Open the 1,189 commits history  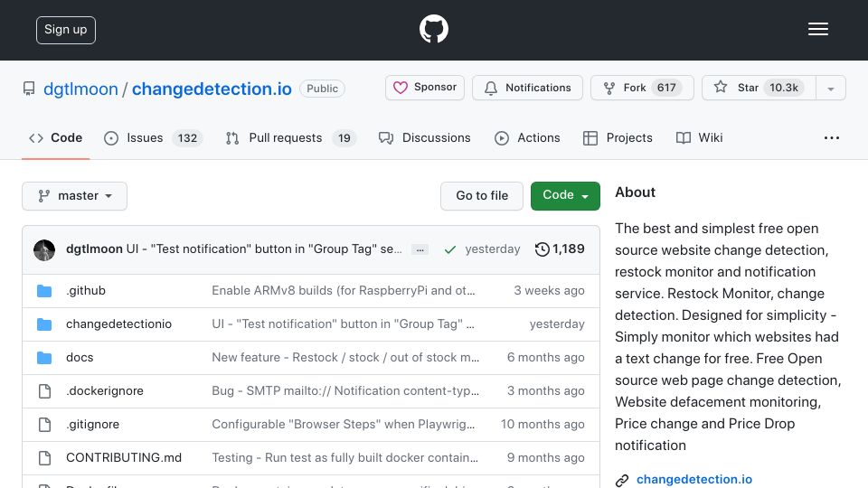click(x=560, y=249)
